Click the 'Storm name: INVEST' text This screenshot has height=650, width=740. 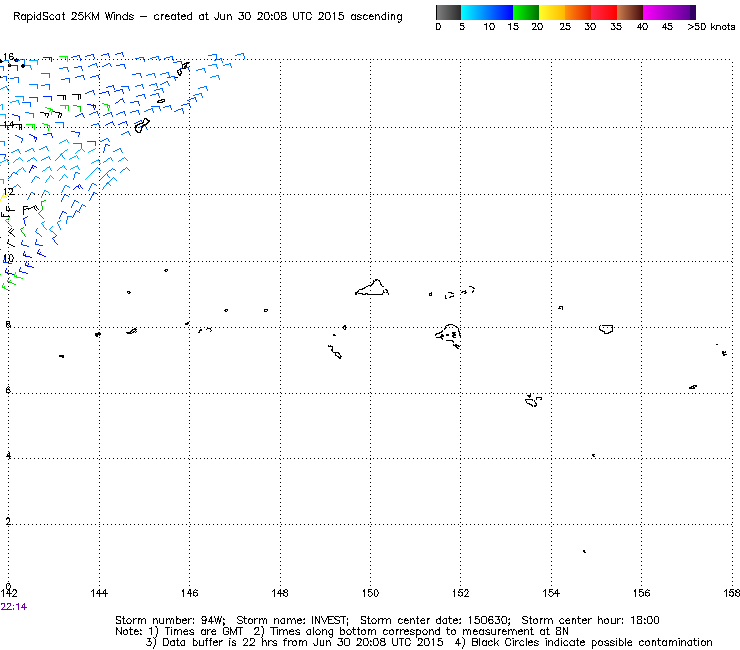tap(292, 620)
